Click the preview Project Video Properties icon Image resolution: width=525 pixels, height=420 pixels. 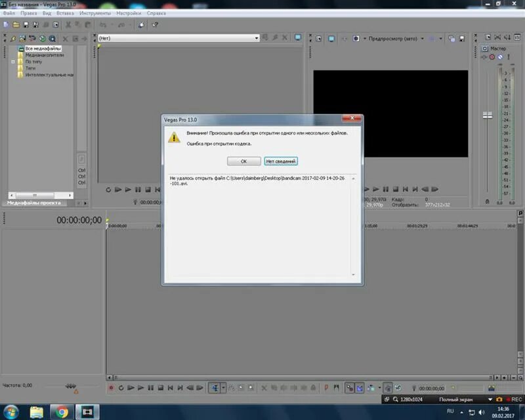pyautogui.click(x=318, y=39)
